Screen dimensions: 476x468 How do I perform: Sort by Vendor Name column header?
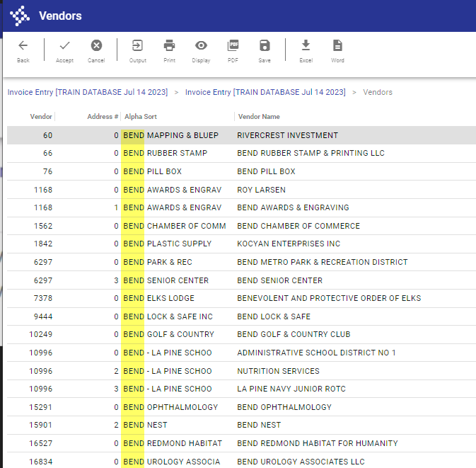pyautogui.click(x=259, y=116)
